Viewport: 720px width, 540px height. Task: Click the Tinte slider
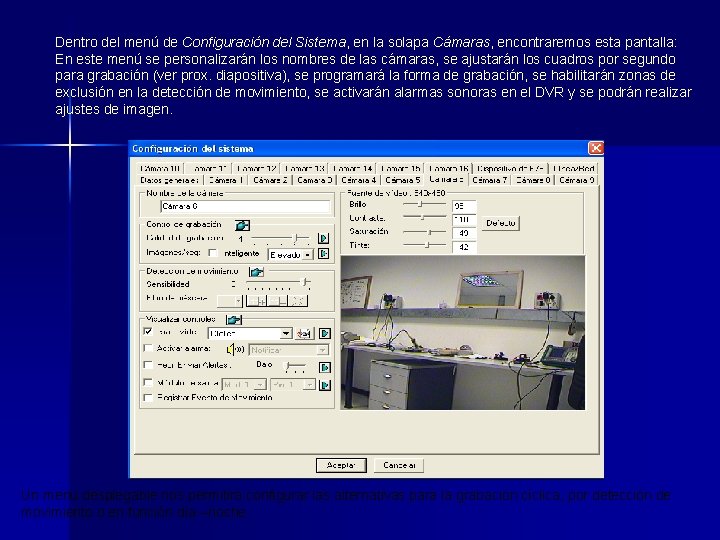424,245
